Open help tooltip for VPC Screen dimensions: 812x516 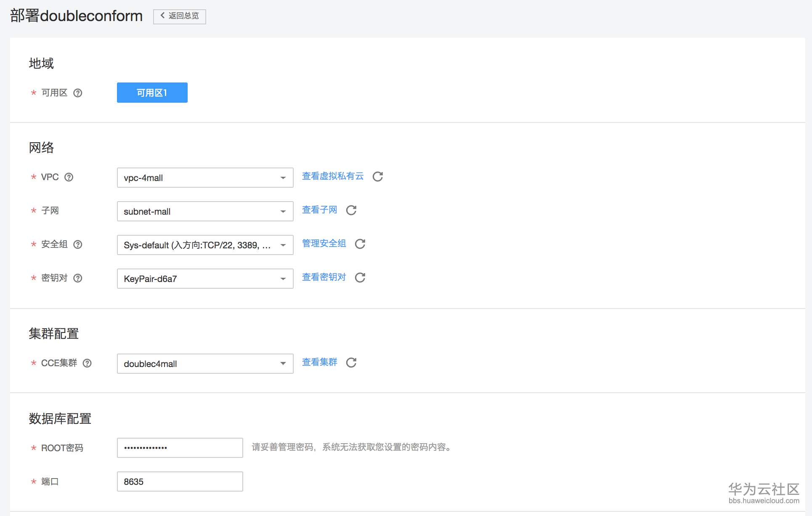point(69,177)
